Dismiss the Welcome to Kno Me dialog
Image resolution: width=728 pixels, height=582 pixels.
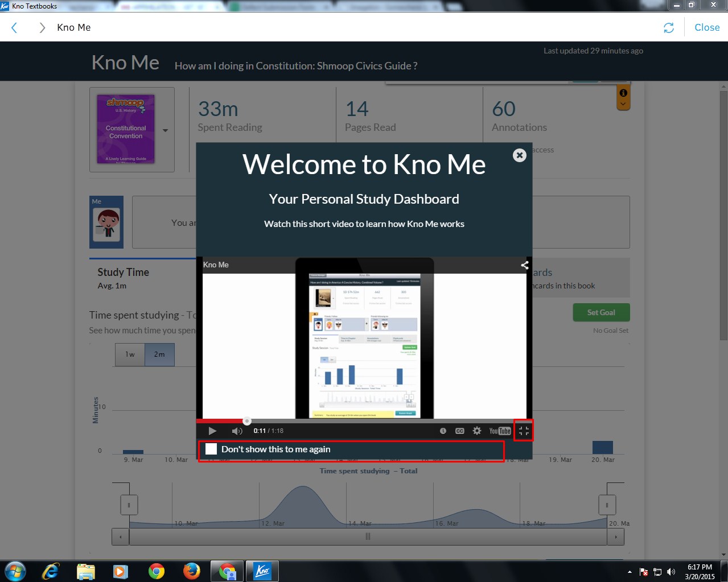tap(520, 155)
